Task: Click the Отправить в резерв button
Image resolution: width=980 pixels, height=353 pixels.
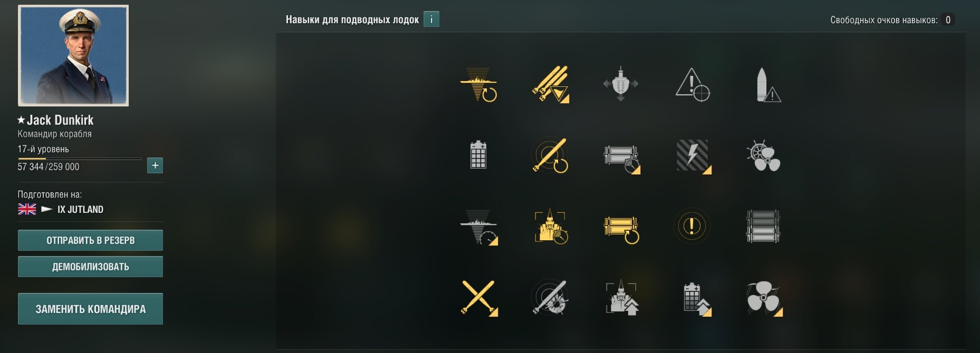Action: (x=90, y=240)
